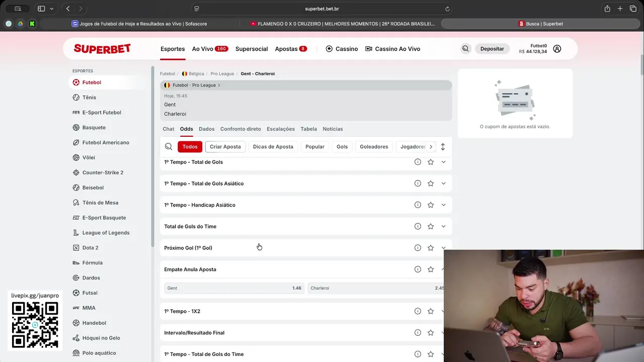The image size is (644, 362).
Task: Select Dardos sport
Action: 86,278
